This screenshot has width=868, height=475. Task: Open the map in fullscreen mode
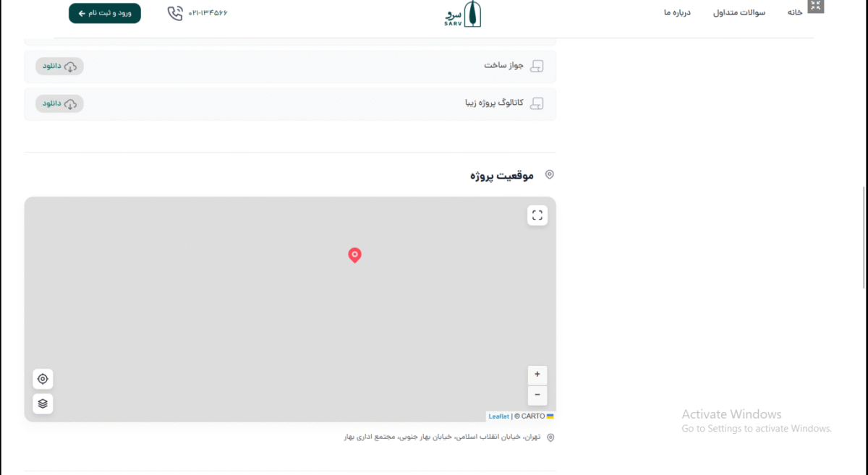click(x=537, y=215)
